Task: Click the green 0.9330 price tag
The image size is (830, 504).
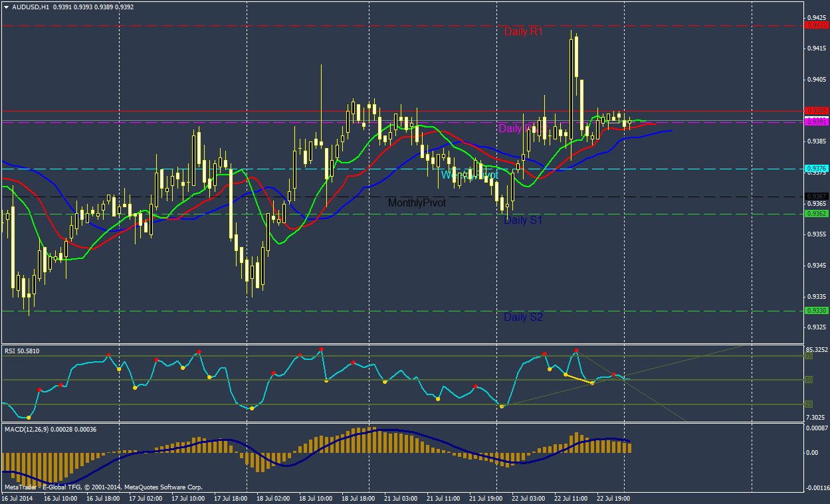Action: [817, 311]
